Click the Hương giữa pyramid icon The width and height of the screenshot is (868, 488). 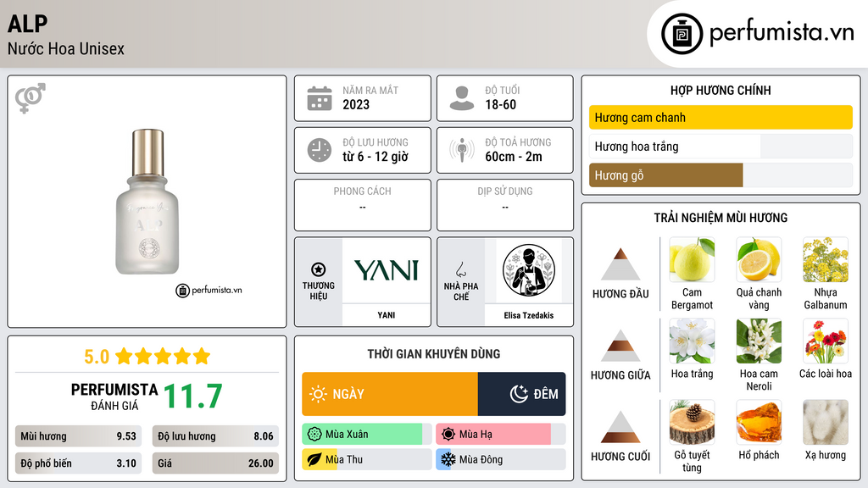pos(620,346)
